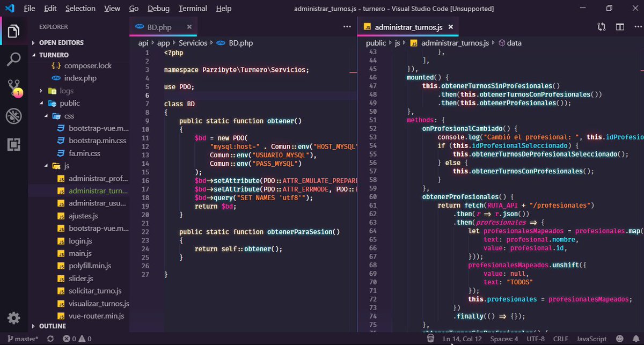
Task: Click the EXPLORER panel title
Action: tap(54, 26)
